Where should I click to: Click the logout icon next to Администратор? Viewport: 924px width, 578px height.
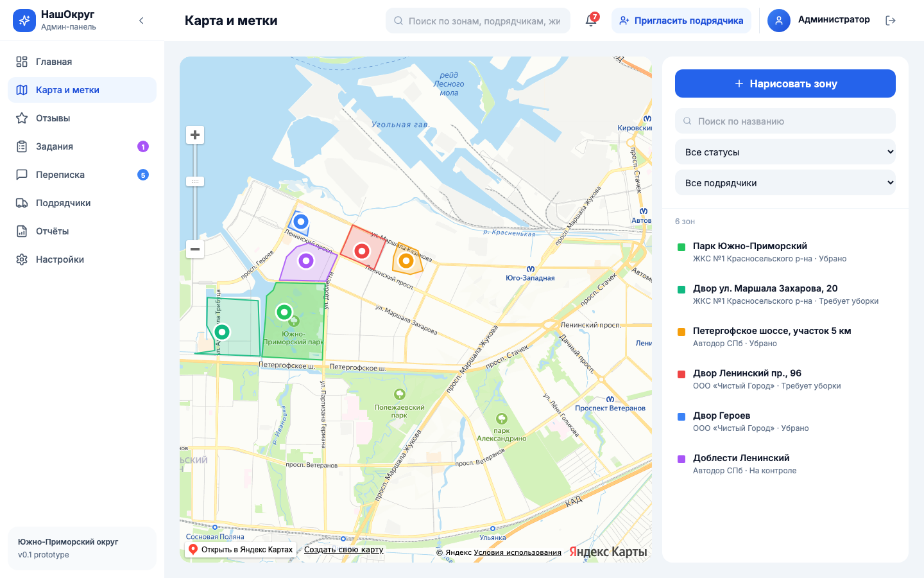[891, 21]
